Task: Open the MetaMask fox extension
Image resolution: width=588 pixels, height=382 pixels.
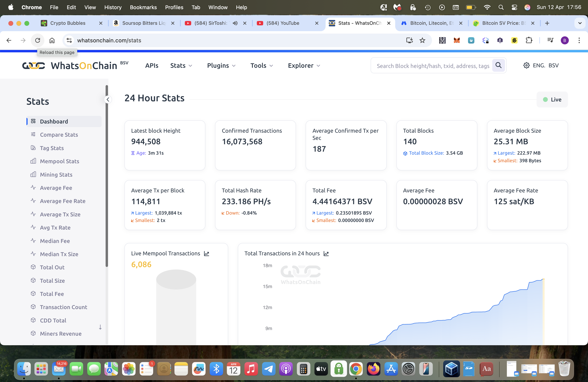Action: (x=457, y=40)
